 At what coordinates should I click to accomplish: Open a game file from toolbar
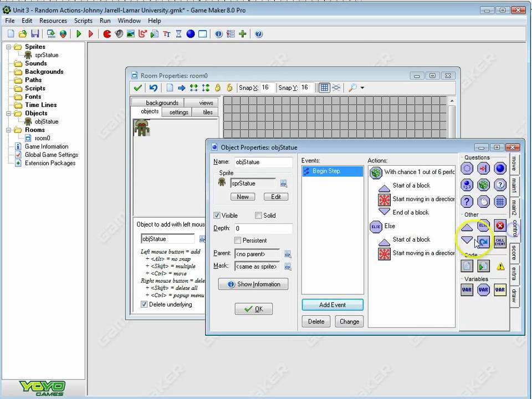tap(23, 34)
